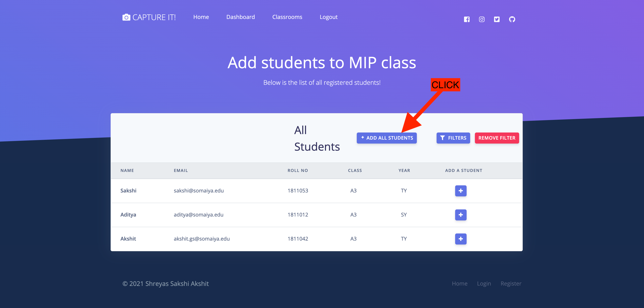
Task: Select sakshi@somaiya.edu email cell
Action: pos(199,191)
